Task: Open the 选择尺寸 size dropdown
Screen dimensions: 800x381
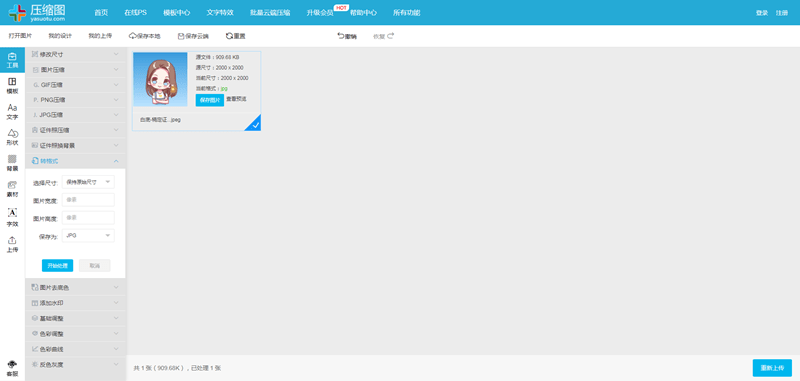Action: tap(88, 182)
